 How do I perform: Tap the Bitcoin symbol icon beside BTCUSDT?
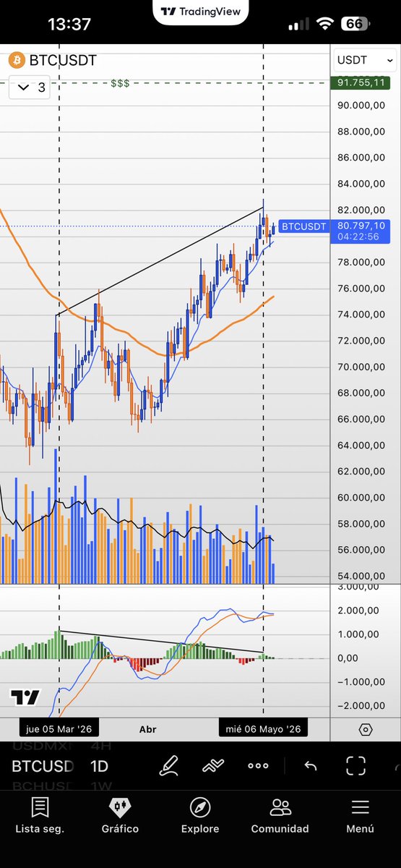pyautogui.click(x=17, y=61)
